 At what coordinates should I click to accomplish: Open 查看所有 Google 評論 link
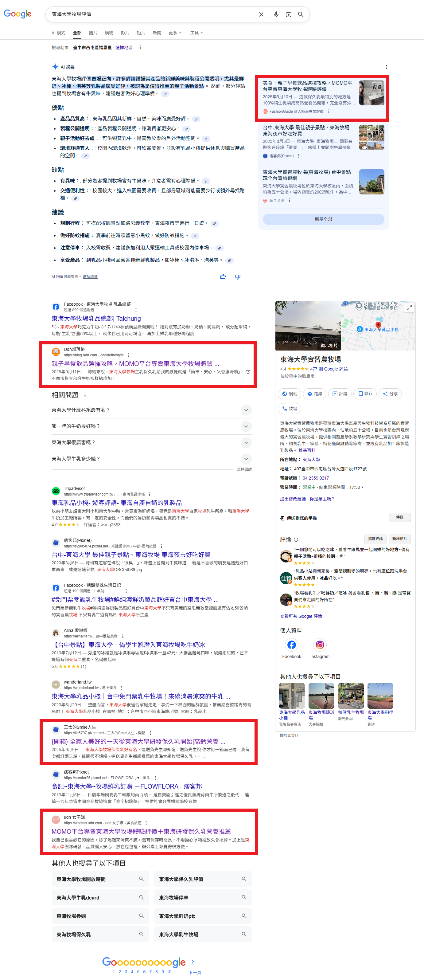click(x=301, y=616)
